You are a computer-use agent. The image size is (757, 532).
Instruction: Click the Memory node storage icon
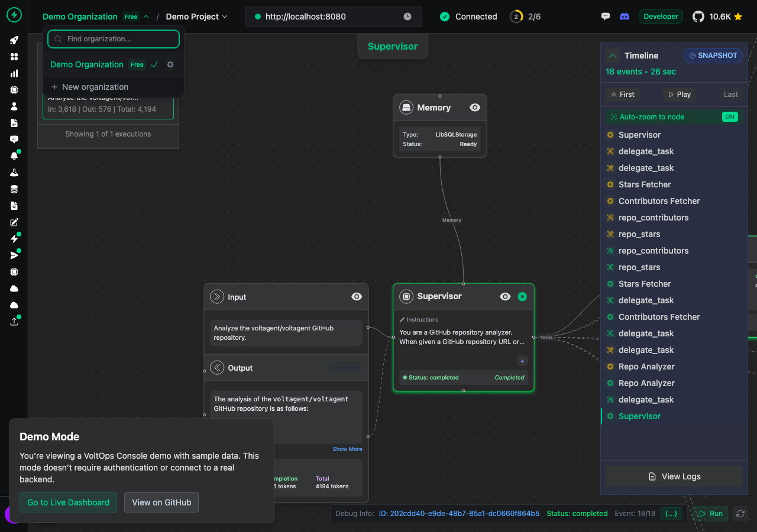(406, 108)
